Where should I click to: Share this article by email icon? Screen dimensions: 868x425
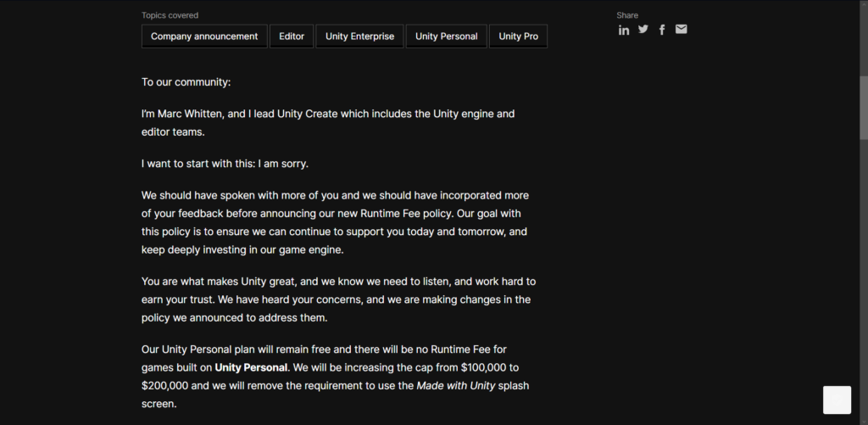682,30
